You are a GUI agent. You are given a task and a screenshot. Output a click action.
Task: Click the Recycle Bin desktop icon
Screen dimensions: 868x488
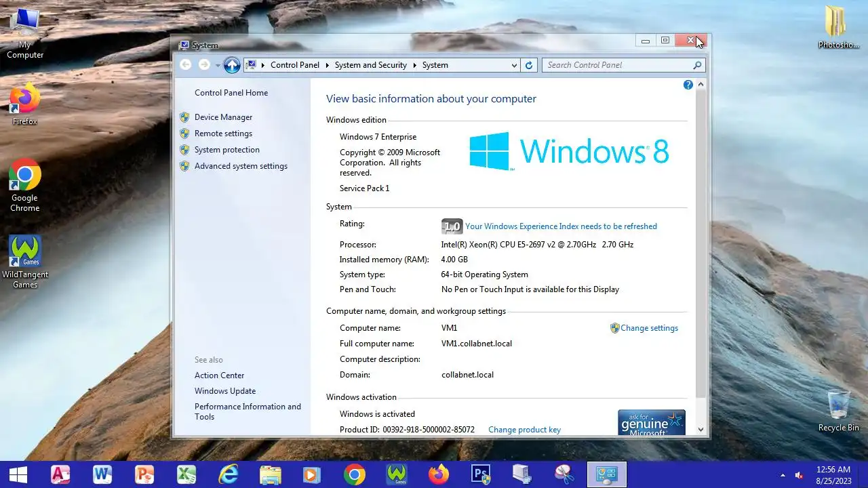click(839, 410)
